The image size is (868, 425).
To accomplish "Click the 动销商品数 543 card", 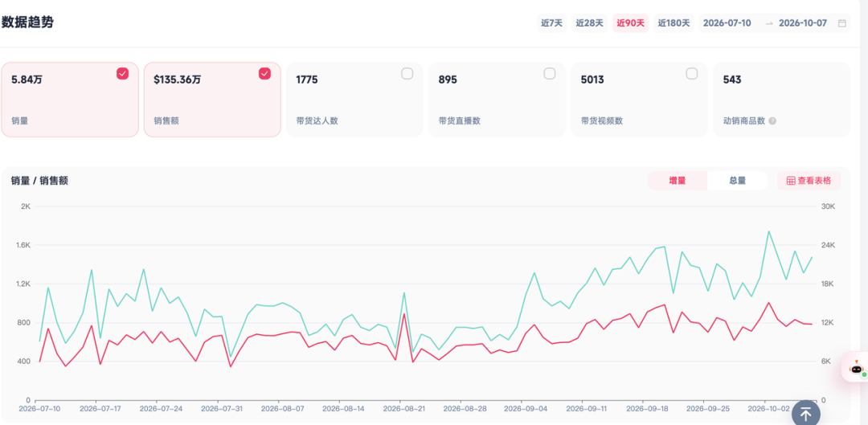I will click(x=781, y=100).
